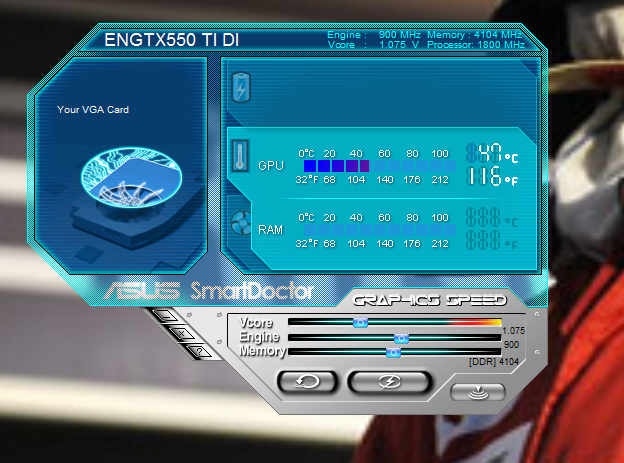Image resolution: width=624 pixels, height=463 pixels.
Task: Click the 'Your VGA Card' text
Action: (x=93, y=110)
